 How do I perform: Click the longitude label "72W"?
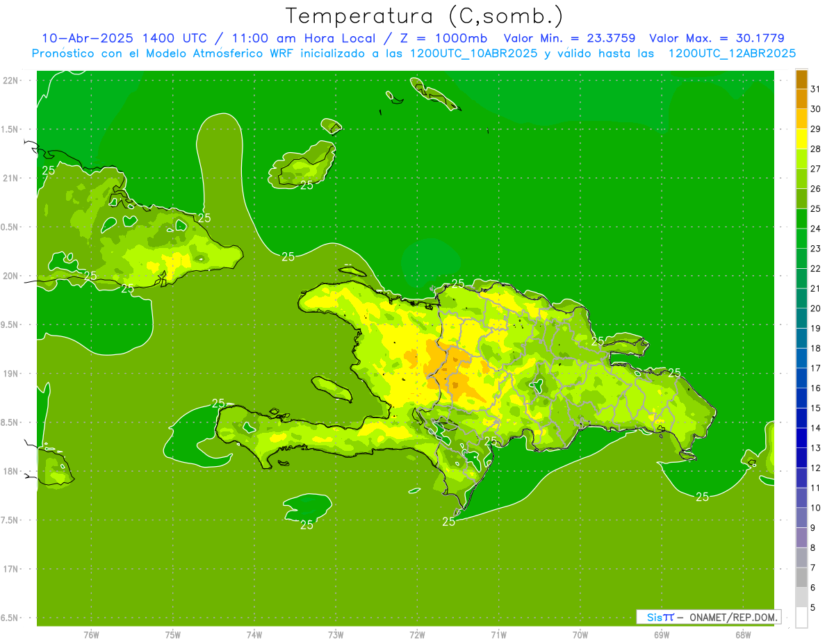click(x=418, y=635)
